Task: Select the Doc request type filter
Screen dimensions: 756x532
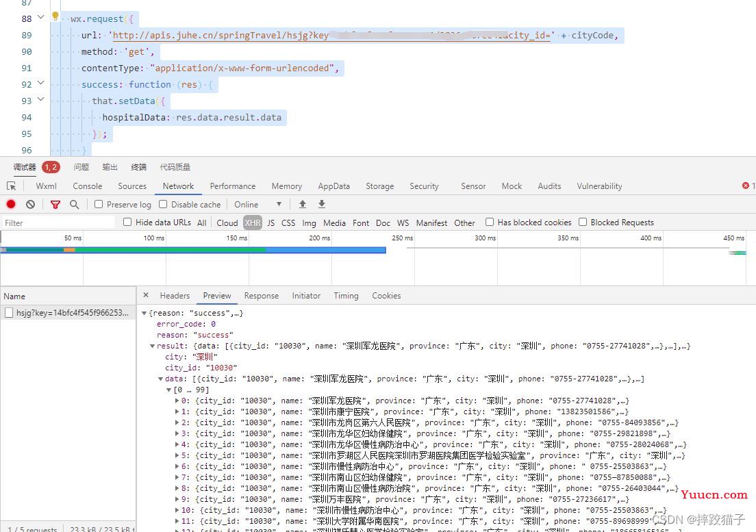Action: coord(383,223)
